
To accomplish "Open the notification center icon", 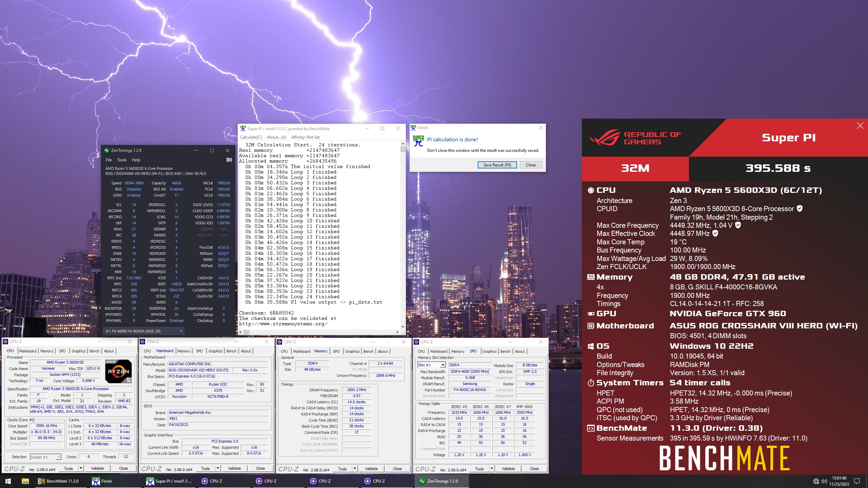I will coord(857,481).
